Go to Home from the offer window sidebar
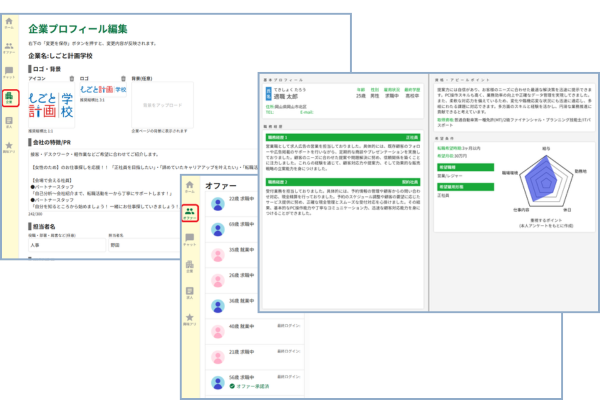The image size is (600, 400). (x=189, y=186)
